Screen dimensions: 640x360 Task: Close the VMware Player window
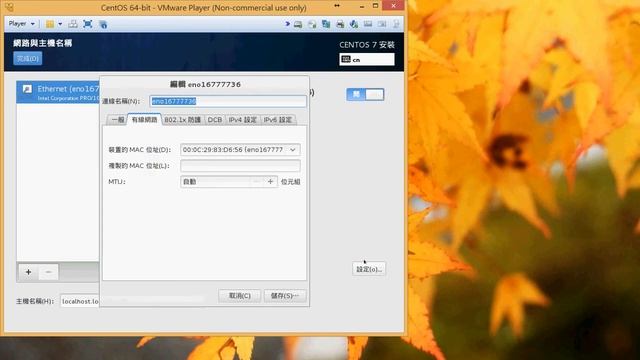point(393,6)
